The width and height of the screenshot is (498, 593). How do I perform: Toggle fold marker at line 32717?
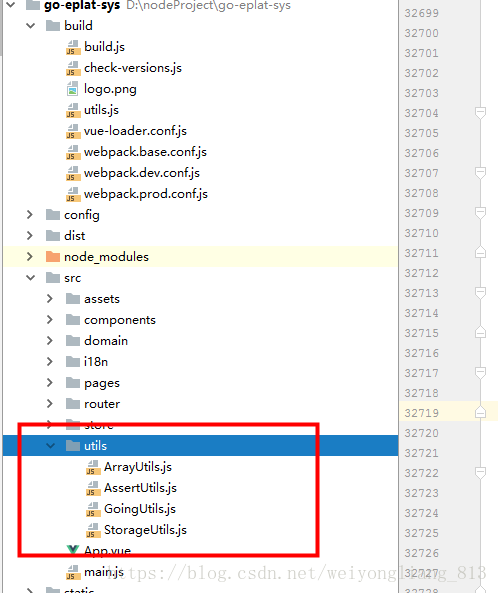pos(480,373)
